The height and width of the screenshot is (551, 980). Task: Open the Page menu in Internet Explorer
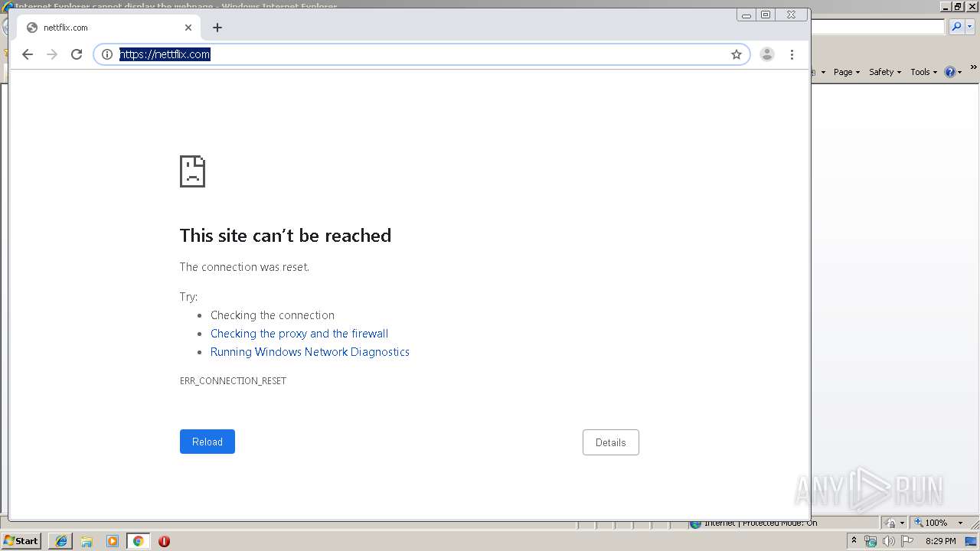pyautogui.click(x=847, y=72)
